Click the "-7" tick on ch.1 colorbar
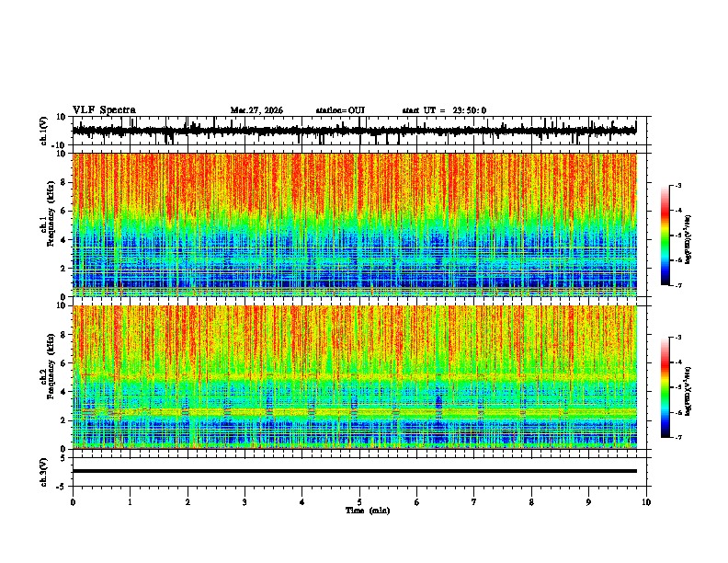The width and height of the screenshot is (728, 563). [x=677, y=285]
